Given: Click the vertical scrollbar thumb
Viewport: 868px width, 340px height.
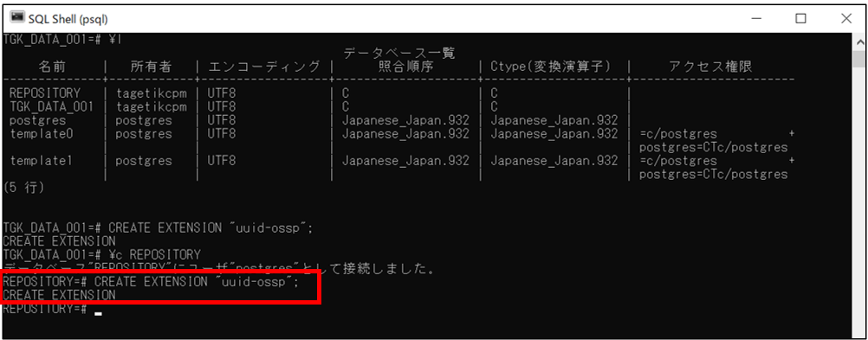Looking at the screenshot, I should 859,58.
